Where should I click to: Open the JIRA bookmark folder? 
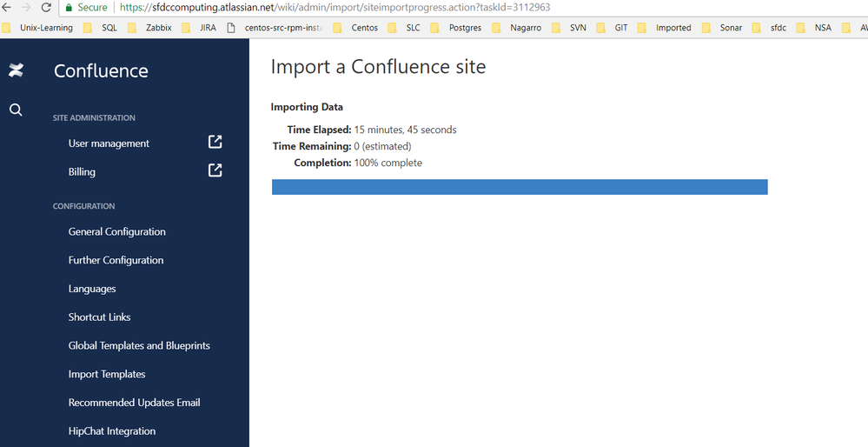[199, 28]
